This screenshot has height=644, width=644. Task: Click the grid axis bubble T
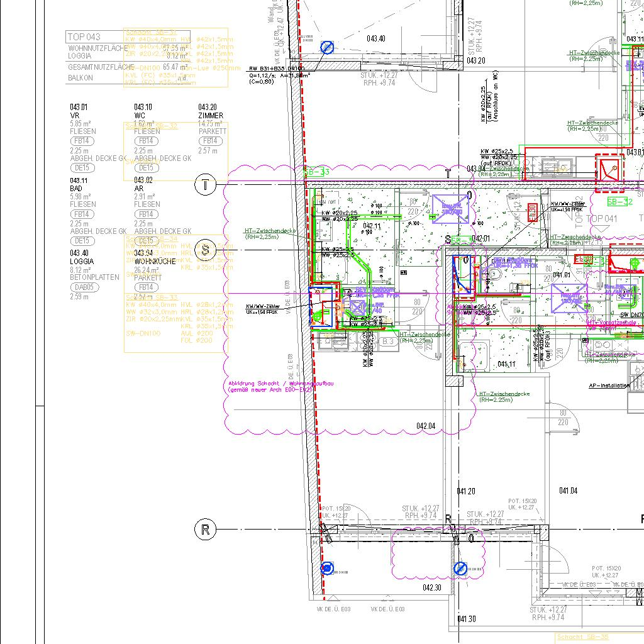click(205, 185)
